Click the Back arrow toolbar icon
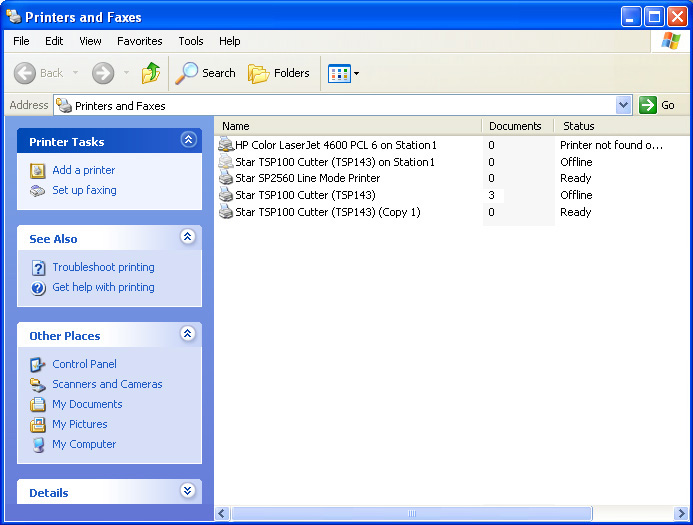 [x=25, y=73]
